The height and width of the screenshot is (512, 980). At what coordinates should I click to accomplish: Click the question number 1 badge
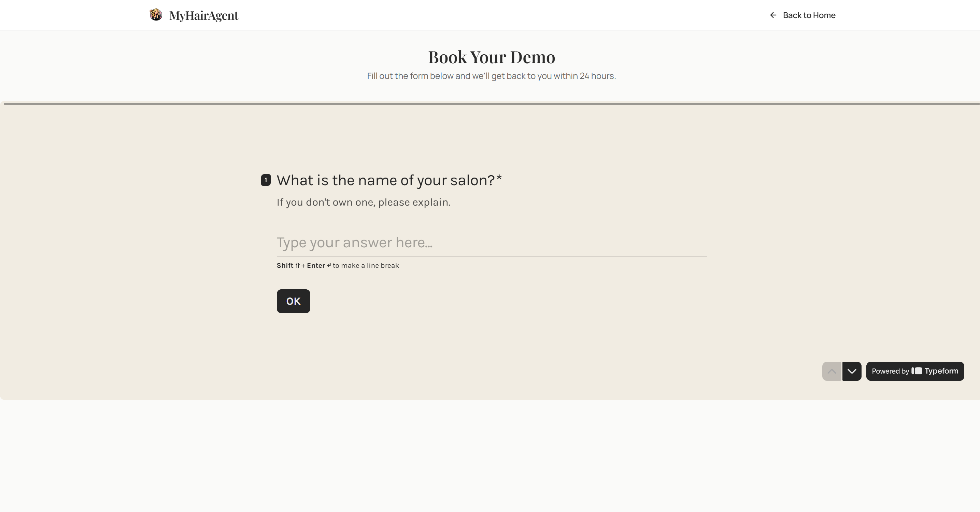click(x=266, y=180)
